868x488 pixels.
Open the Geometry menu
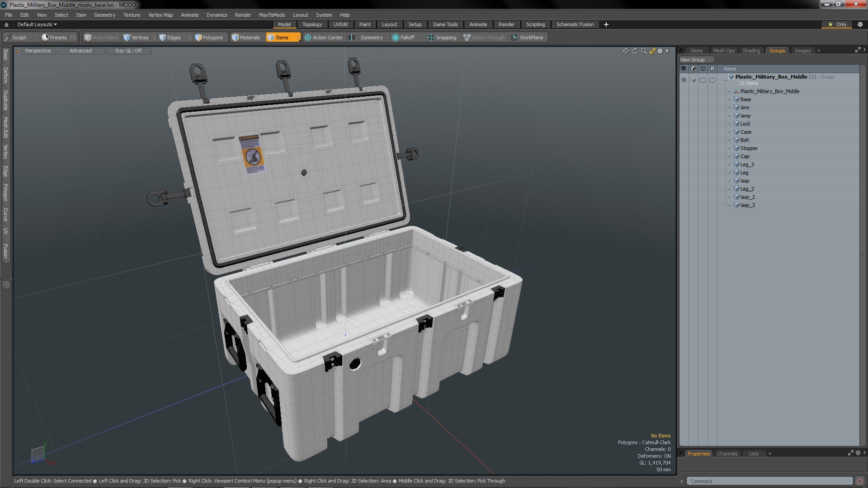pyautogui.click(x=104, y=15)
